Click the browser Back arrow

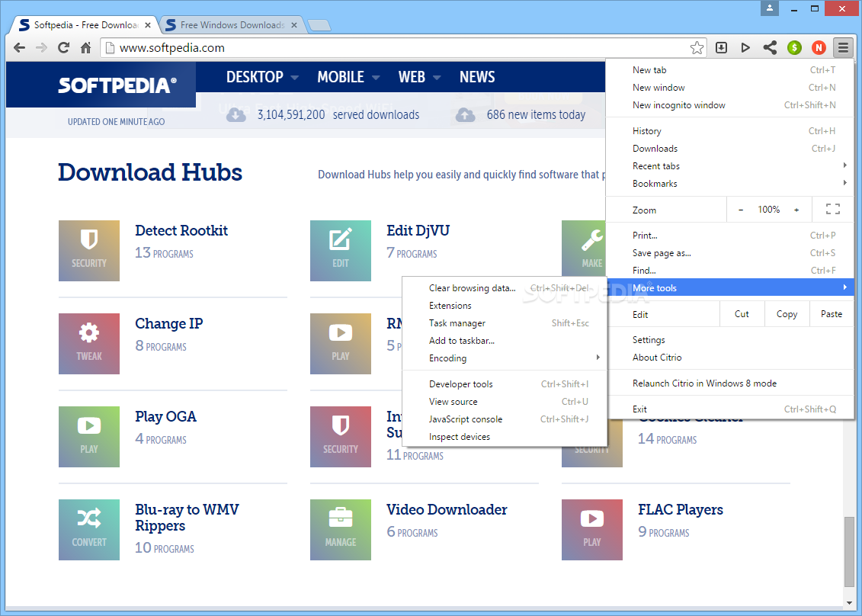point(19,48)
